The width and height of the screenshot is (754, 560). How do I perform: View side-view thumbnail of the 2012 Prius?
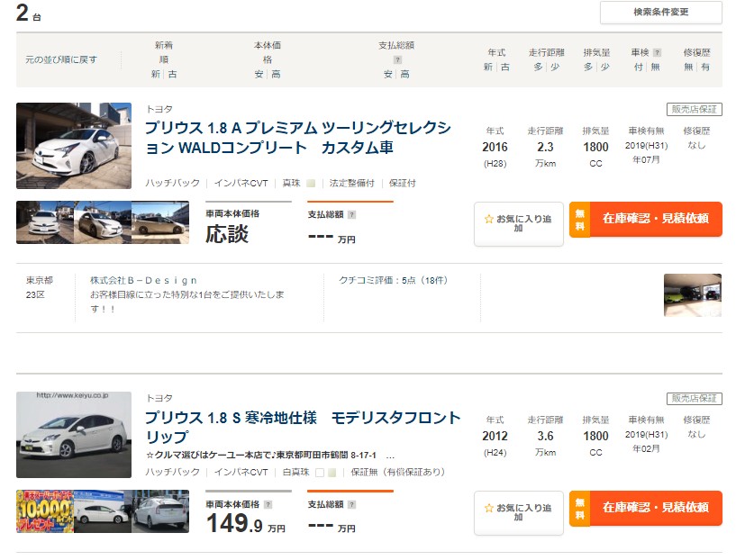click(x=103, y=511)
